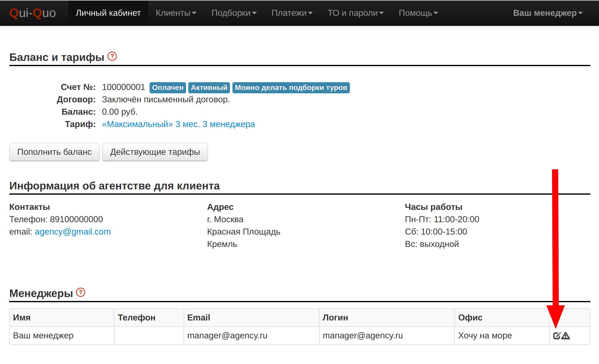The width and height of the screenshot is (599, 364).
Task: Go to Личный кабинет tab
Action: coord(108,13)
